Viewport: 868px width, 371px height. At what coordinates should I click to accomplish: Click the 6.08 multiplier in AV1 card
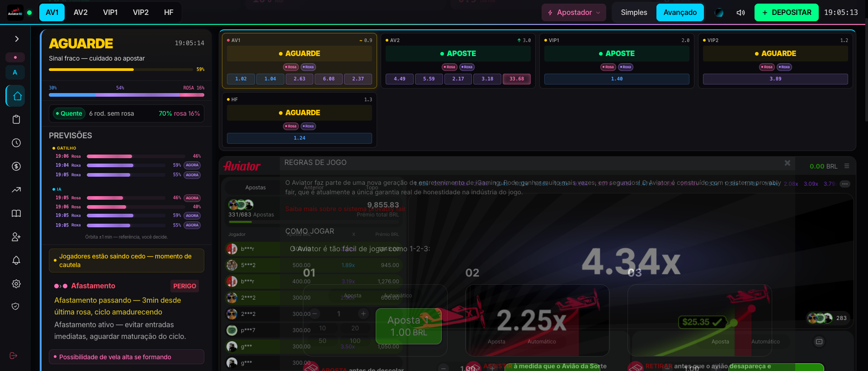click(x=329, y=79)
